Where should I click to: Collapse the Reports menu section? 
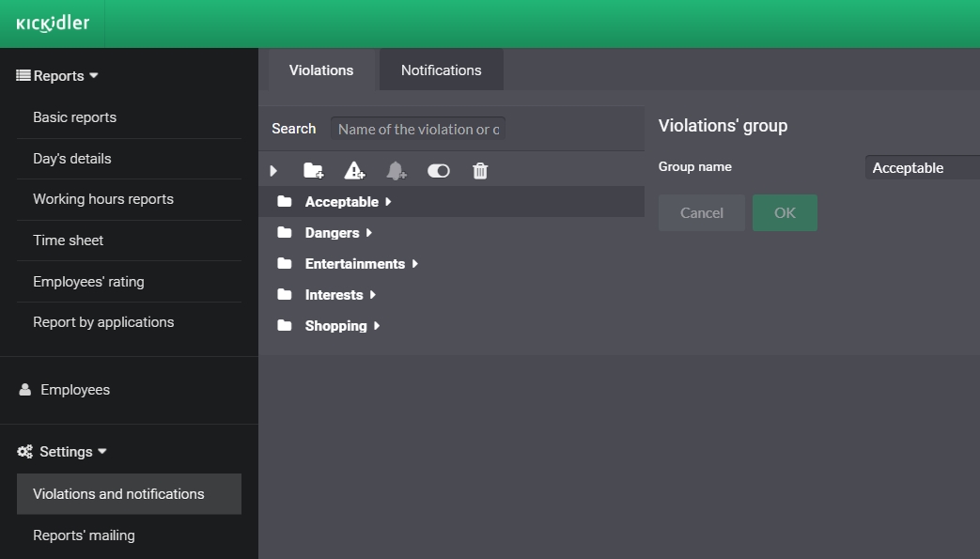[58, 76]
